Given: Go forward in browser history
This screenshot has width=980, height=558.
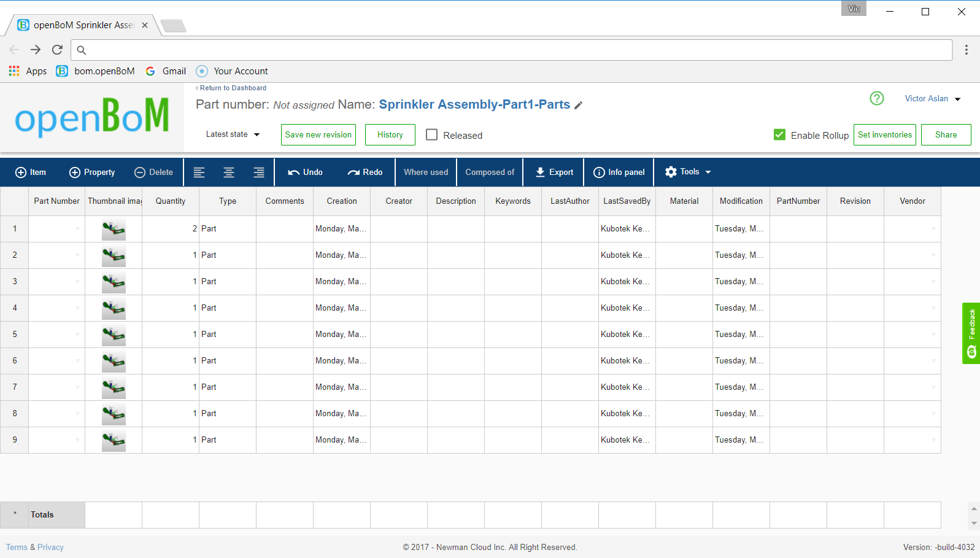Looking at the screenshot, I should 36,50.
